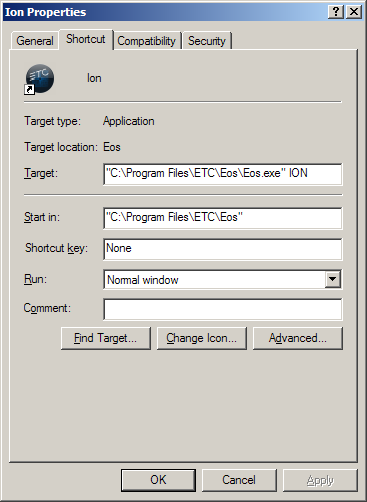Select the Shortcut tab
The height and width of the screenshot is (502, 367).
[x=86, y=39]
